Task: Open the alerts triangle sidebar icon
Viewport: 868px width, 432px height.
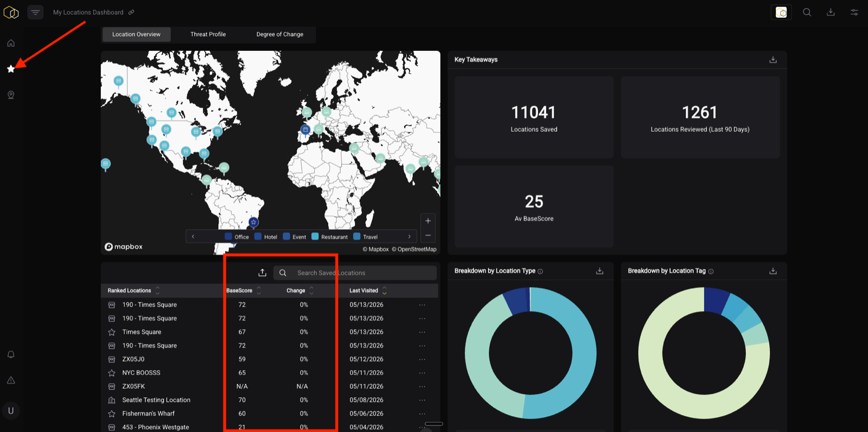Action: pyautogui.click(x=11, y=381)
